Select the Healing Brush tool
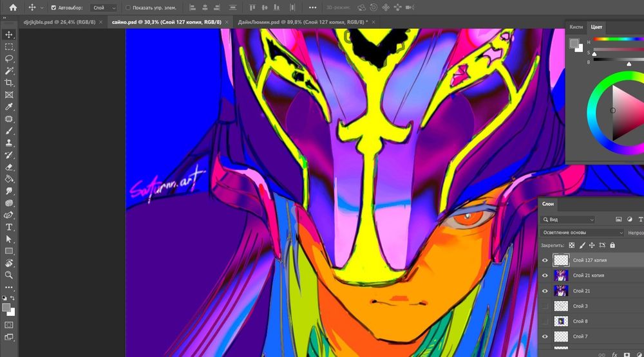 point(9,119)
